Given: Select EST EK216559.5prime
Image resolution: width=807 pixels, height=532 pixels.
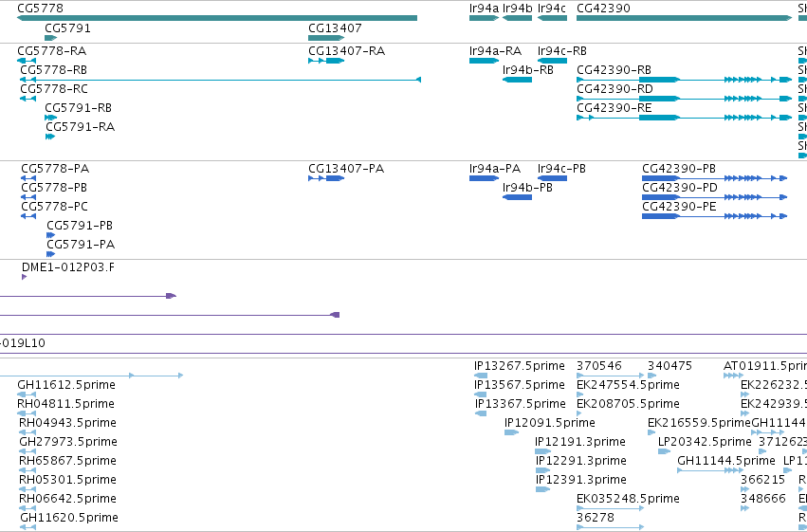Looking at the screenshot, I should tap(651, 432).
